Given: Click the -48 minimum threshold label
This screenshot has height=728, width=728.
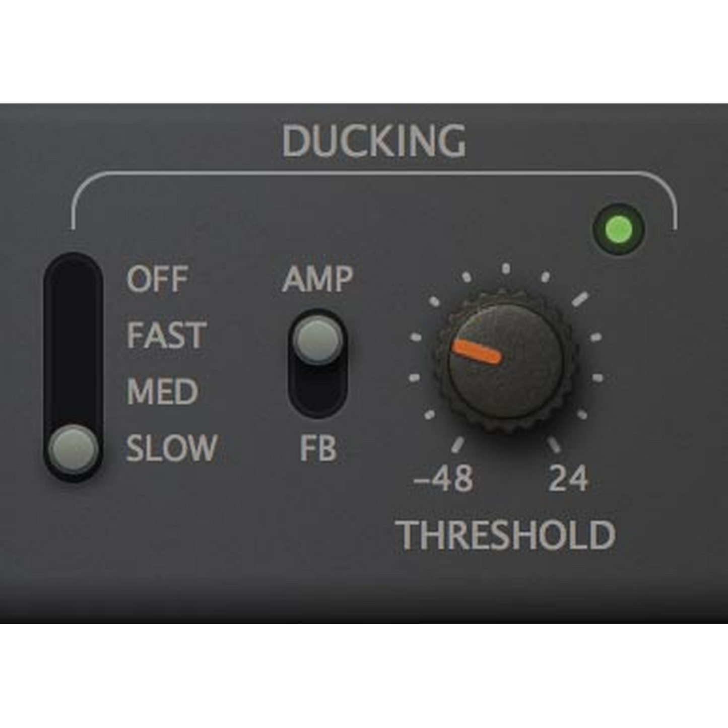Looking at the screenshot, I should (x=443, y=478).
